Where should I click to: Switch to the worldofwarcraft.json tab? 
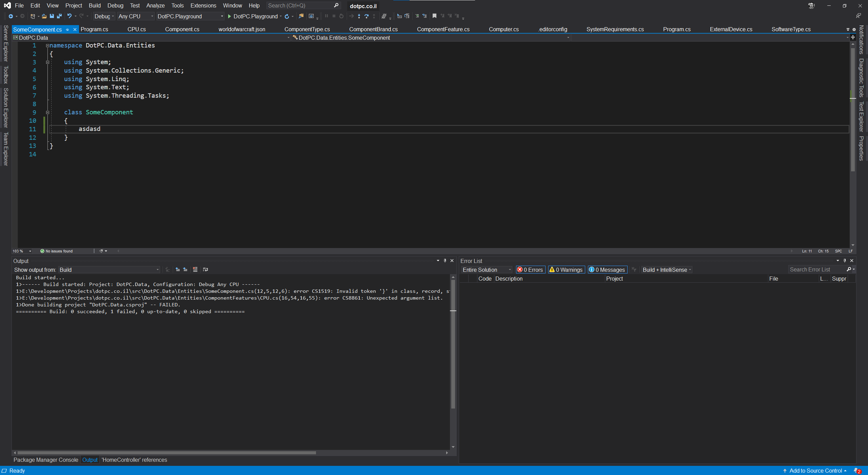point(242,30)
